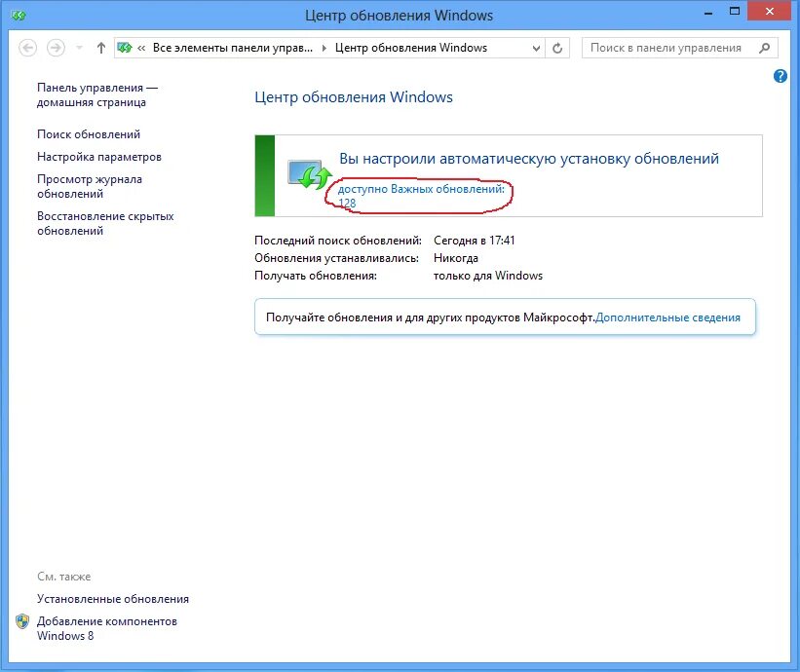Image resolution: width=800 pixels, height=672 pixels.
Task: Go up one level with the up arrow
Action: click(x=101, y=48)
